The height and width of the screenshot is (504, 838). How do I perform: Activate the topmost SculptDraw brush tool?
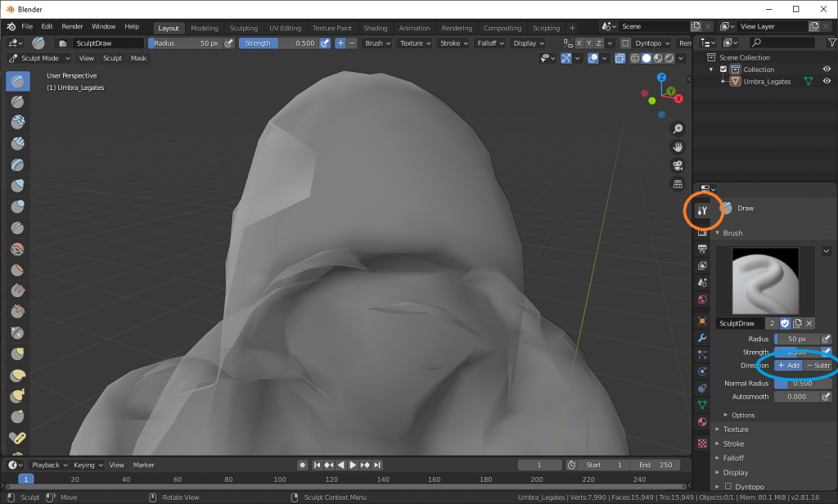[x=16, y=81]
